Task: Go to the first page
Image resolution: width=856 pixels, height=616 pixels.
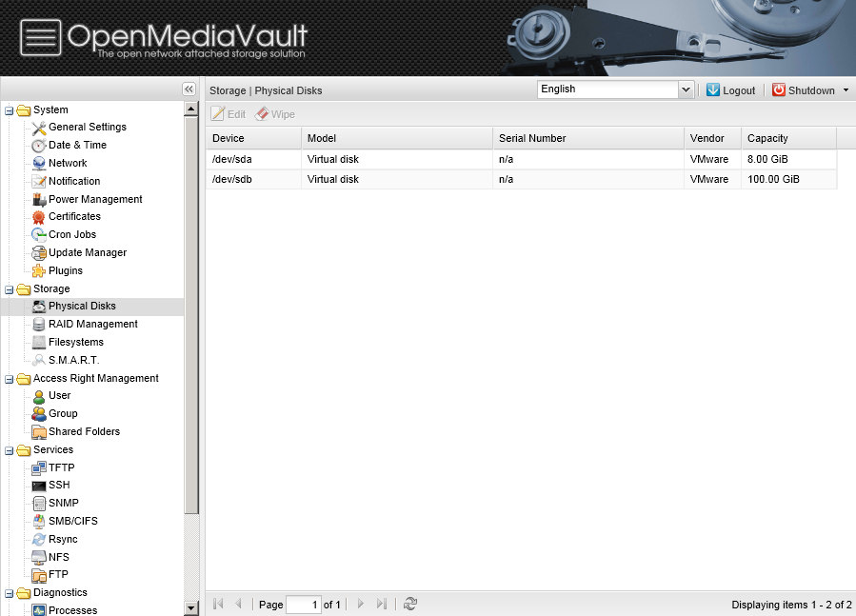Action: (x=218, y=604)
